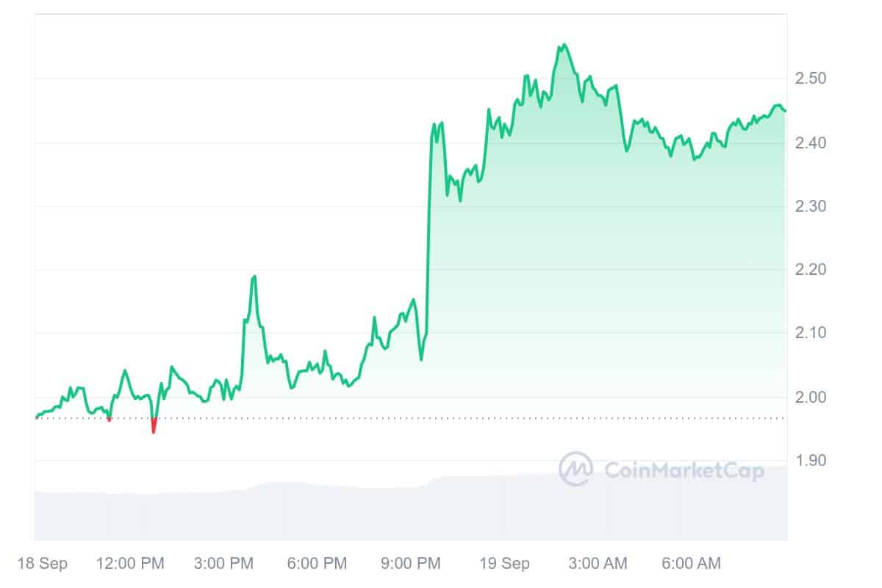Click the 2.40 price axis label

813,143
